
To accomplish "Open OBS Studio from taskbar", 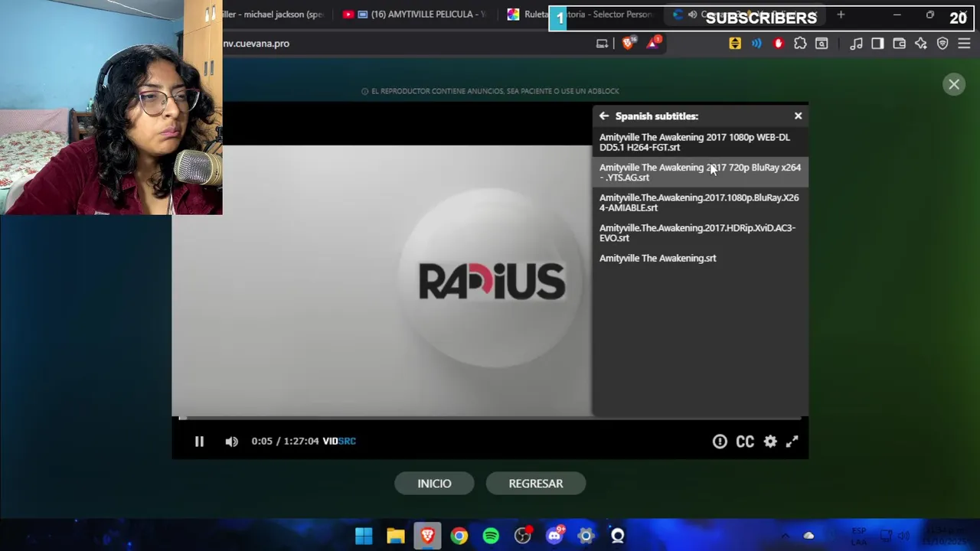I will 523,536.
